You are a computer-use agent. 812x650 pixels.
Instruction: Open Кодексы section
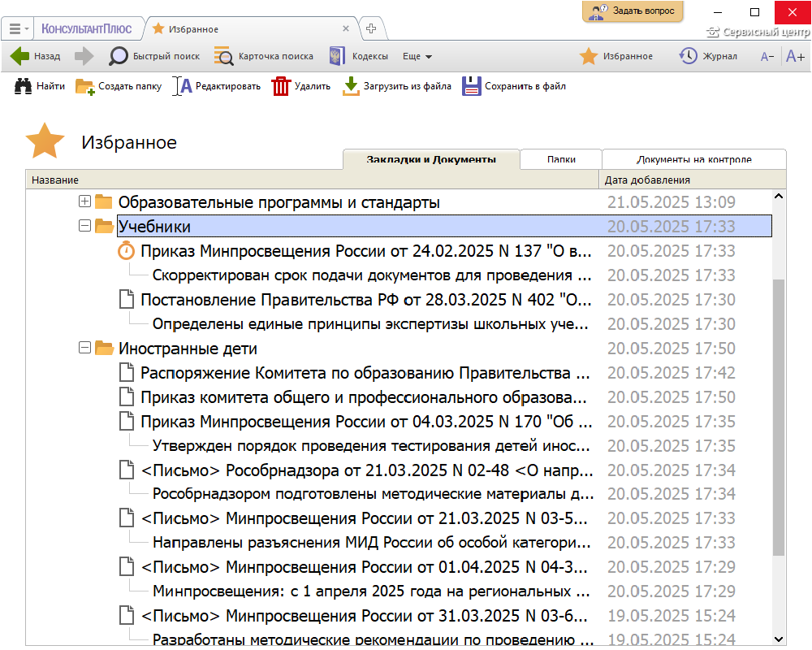[x=359, y=56]
